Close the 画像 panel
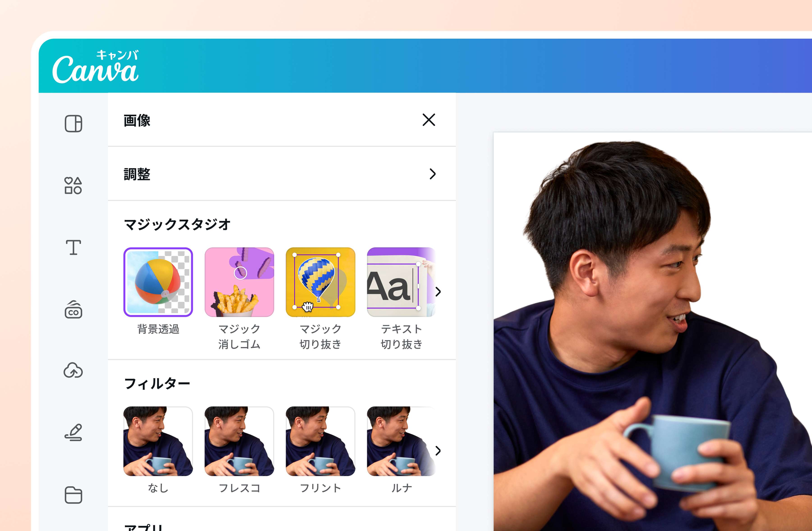 pos(429,120)
